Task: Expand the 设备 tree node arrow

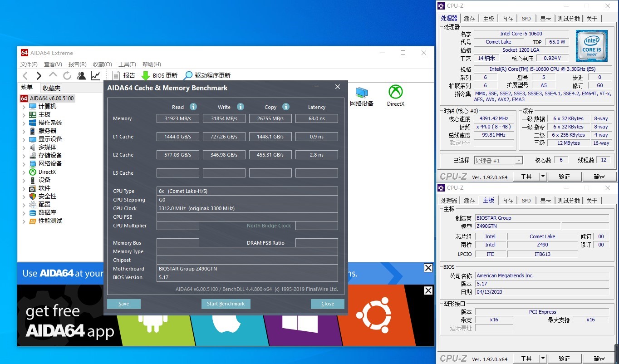Action: coord(24,180)
